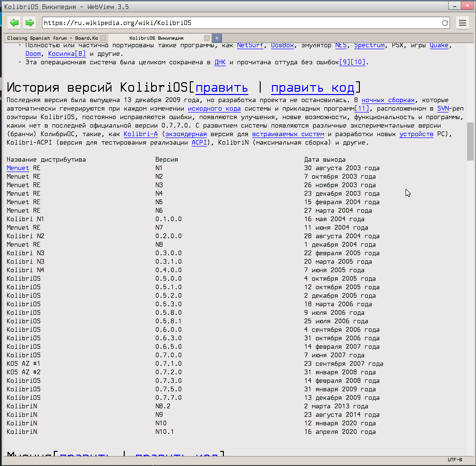Click the green forward navigation arrow

click(29, 22)
